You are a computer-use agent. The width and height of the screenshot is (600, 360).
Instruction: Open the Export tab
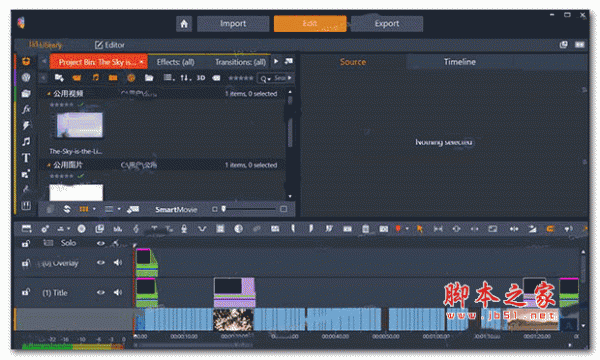387,24
